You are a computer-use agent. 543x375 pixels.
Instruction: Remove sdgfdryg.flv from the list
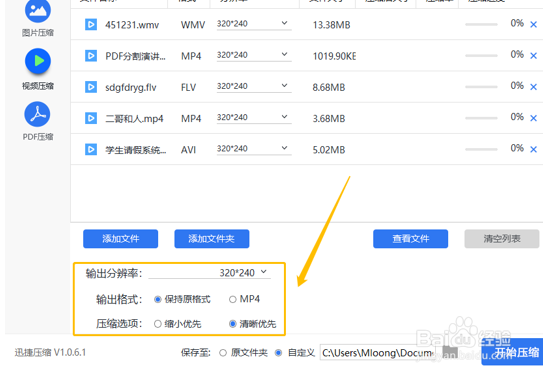pos(533,87)
